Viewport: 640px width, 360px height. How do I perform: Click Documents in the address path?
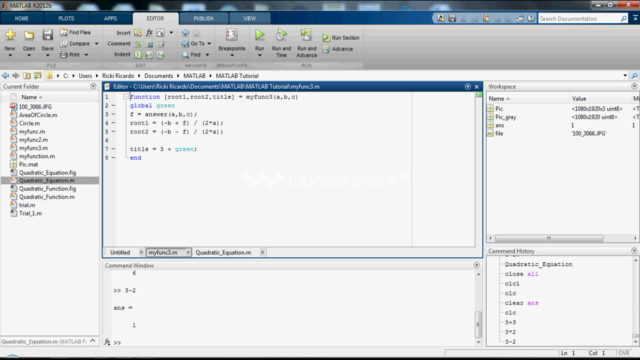coord(158,76)
